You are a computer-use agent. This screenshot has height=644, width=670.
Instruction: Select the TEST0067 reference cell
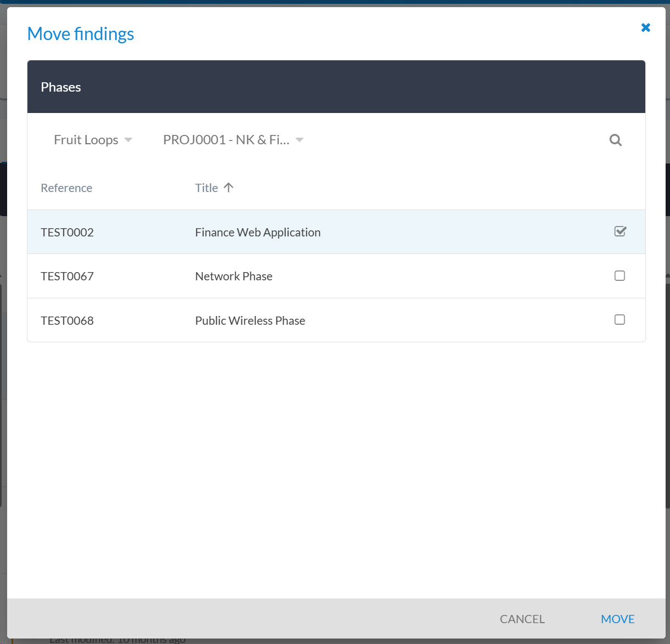pos(67,276)
